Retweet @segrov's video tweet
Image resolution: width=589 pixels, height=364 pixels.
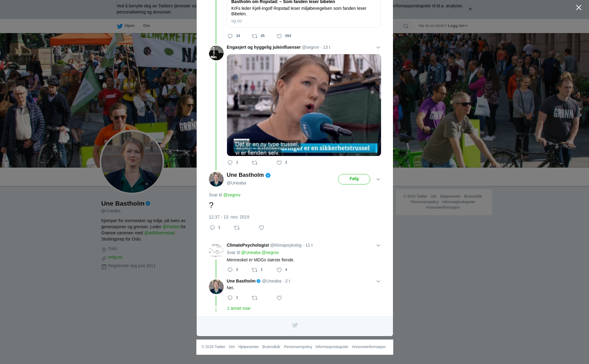click(x=255, y=163)
